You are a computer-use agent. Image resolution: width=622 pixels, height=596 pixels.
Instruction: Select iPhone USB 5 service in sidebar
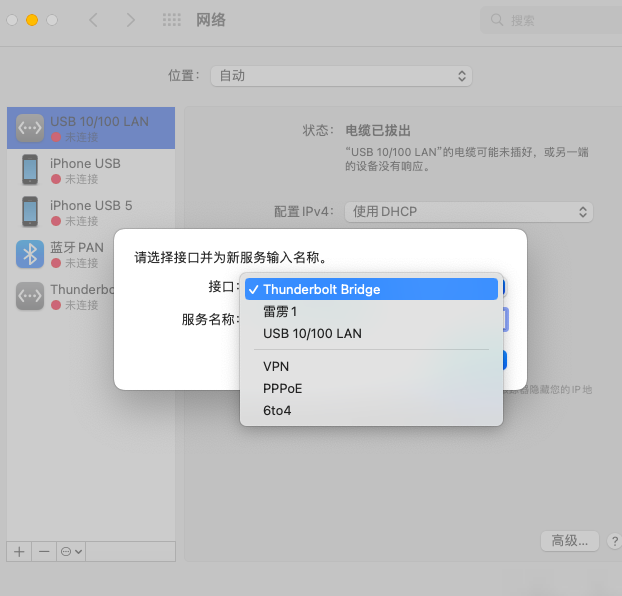91,212
